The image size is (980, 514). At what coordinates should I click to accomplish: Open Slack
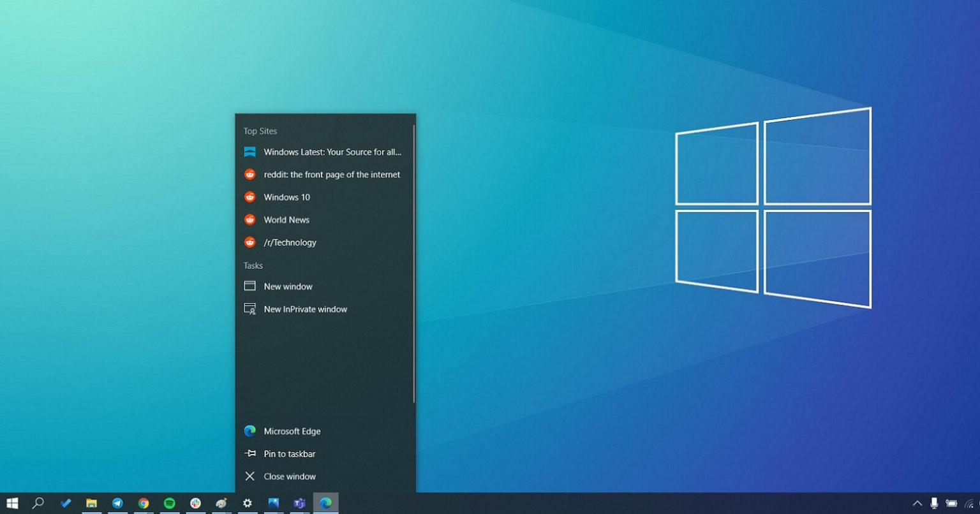pos(195,503)
